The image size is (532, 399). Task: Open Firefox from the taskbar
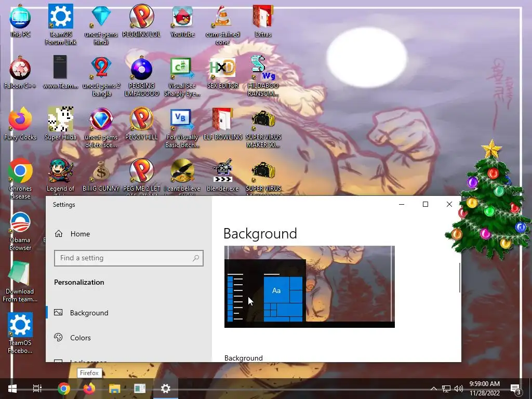pos(89,389)
